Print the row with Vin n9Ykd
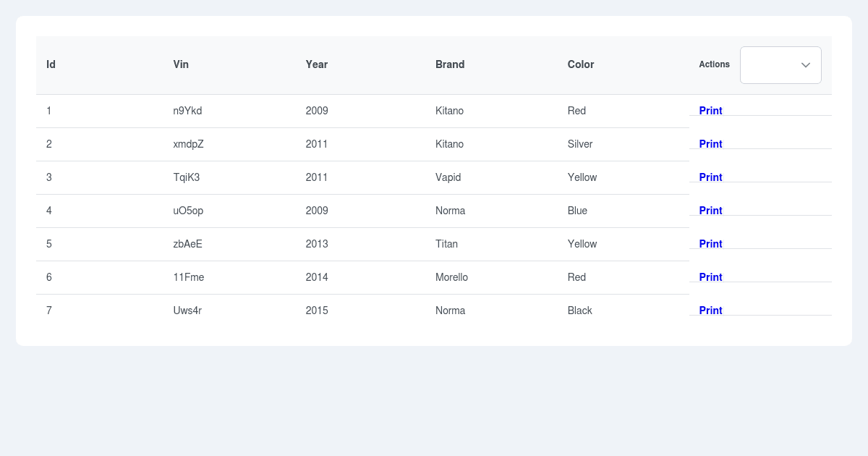Viewport: 868px width, 456px height. (x=710, y=111)
